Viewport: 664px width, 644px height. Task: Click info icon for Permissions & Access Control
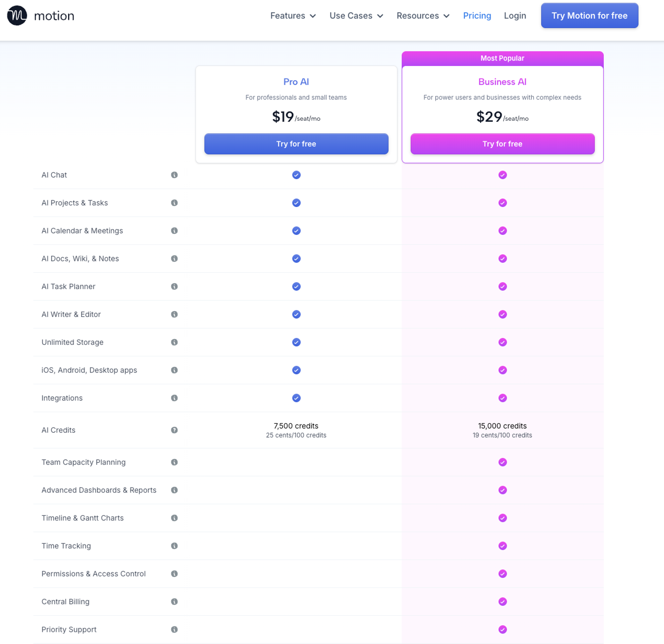(x=174, y=574)
